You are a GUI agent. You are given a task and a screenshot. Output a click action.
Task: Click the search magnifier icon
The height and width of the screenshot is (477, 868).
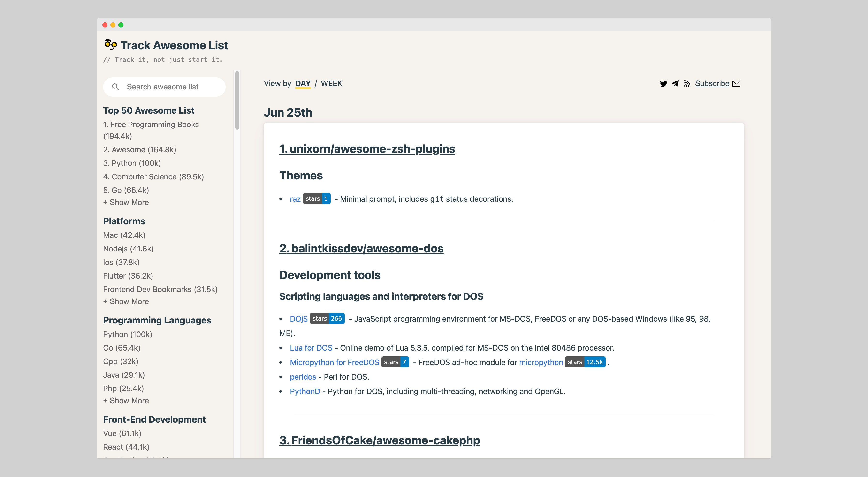(x=115, y=87)
